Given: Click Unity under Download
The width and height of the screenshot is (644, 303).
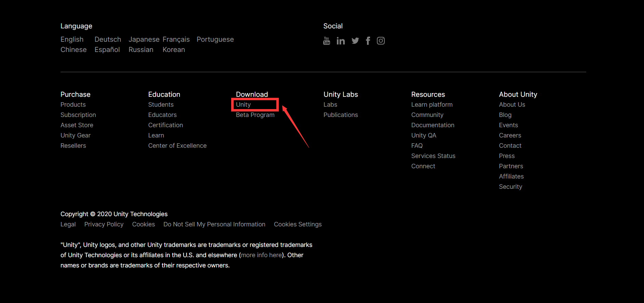Looking at the screenshot, I should click(x=244, y=105).
